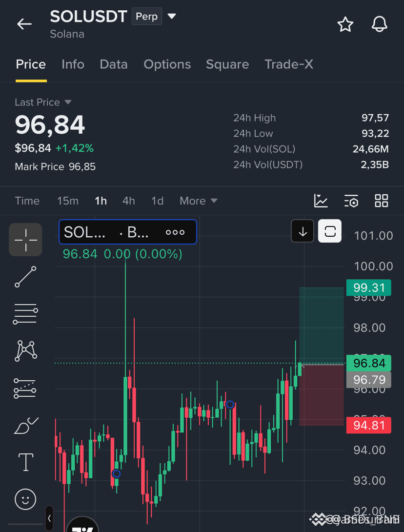Collapse the drawing toolbar chevron

49,518
